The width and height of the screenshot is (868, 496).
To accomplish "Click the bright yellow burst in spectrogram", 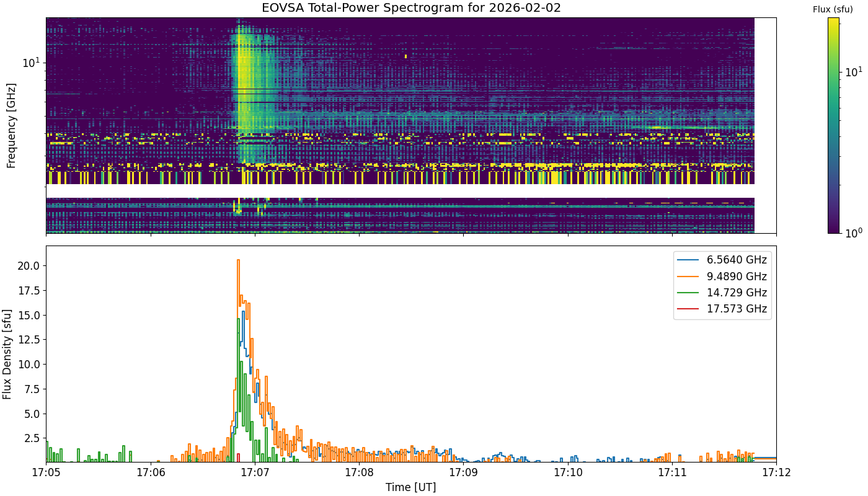I will click(x=242, y=74).
